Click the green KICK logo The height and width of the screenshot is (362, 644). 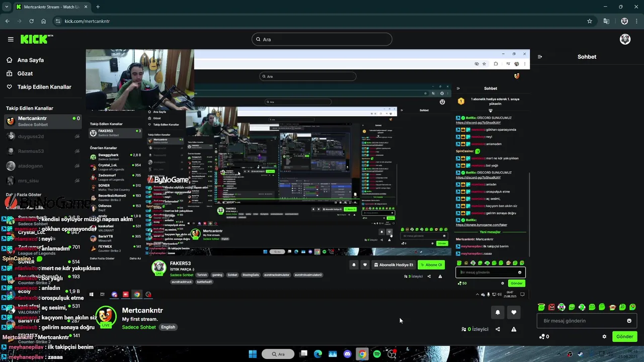(x=35, y=39)
